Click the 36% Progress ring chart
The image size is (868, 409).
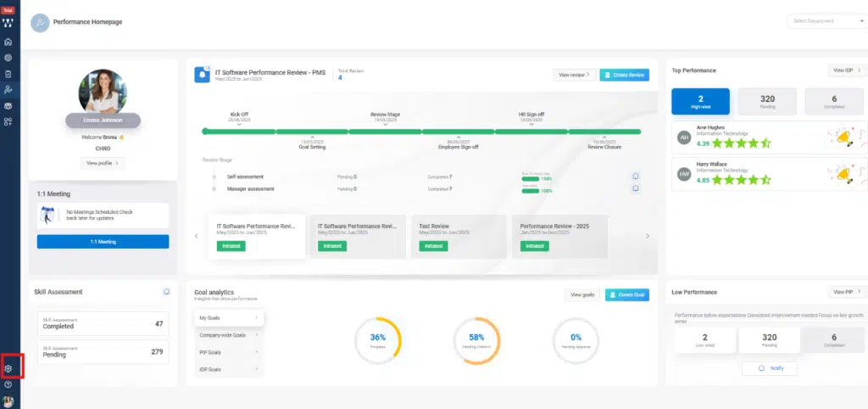tap(377, 340)
